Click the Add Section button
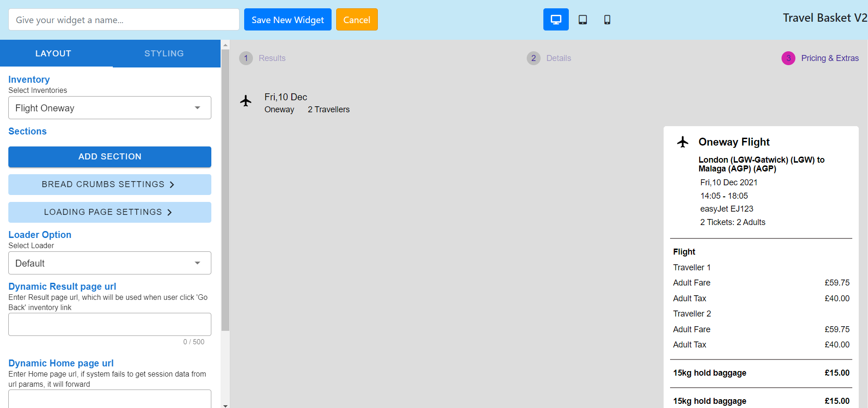Image resolution: width=868 pixels, height=408 pixels. point(110,157)
